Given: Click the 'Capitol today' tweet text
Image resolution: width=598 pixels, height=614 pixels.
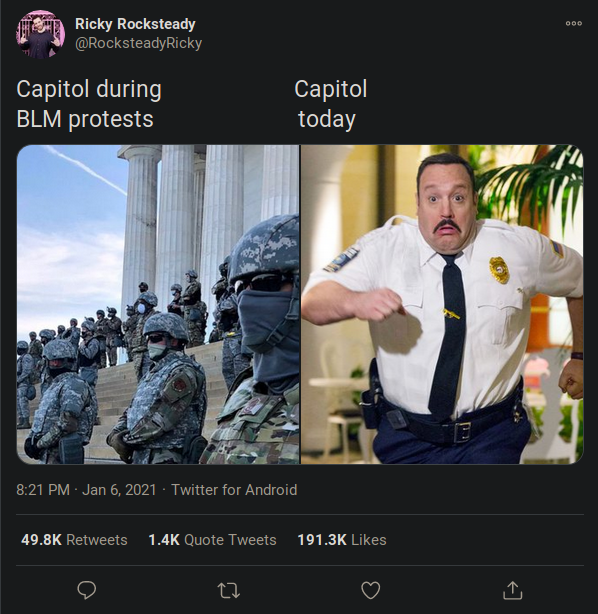Looking at the screenshot, I should [331, 104].
